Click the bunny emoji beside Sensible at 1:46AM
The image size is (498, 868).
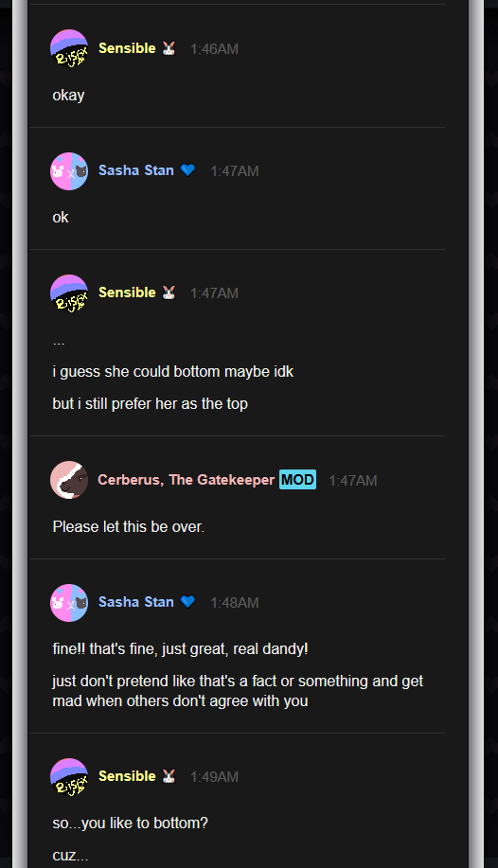tap(169, 48)
